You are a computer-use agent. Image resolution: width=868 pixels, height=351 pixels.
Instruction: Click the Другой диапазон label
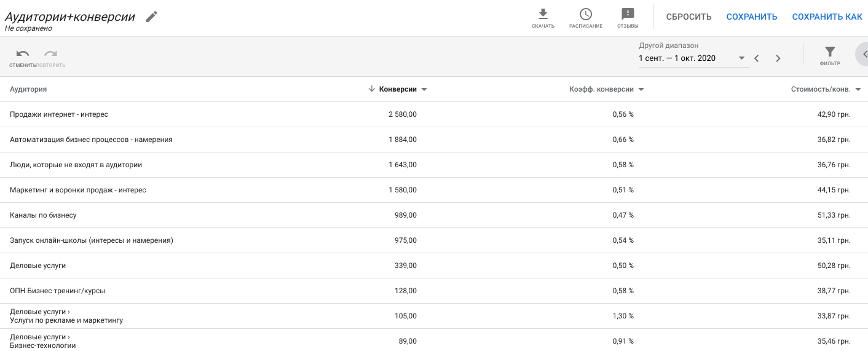coord(668,45)
